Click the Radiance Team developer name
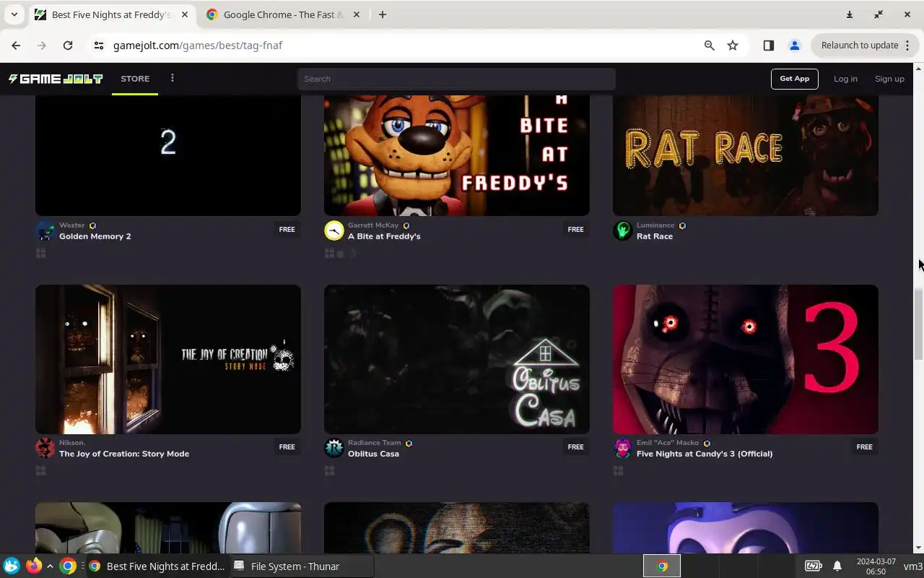The width and height of the screenshot is (924, 578). [x=374, y=443]
